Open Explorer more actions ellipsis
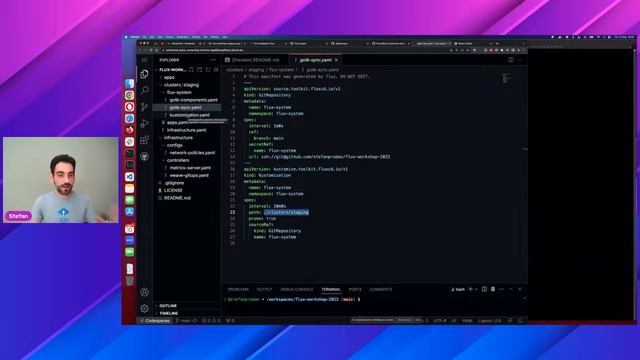 click(x=213, y=60)
